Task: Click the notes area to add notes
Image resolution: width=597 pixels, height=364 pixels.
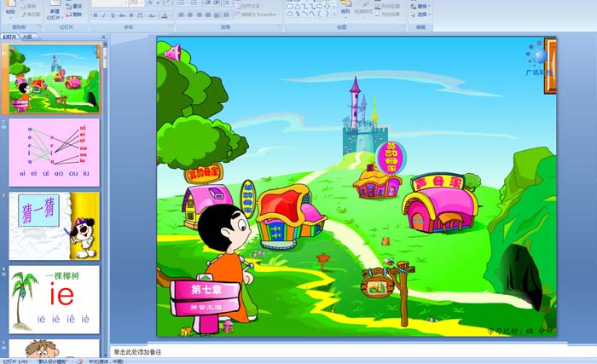Action: tap(354, 352)
